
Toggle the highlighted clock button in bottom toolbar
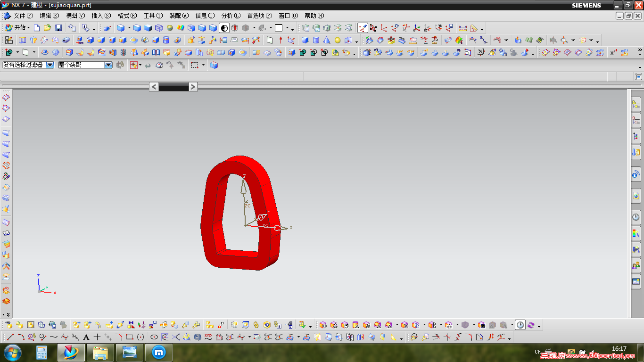(x=520, y=325)
